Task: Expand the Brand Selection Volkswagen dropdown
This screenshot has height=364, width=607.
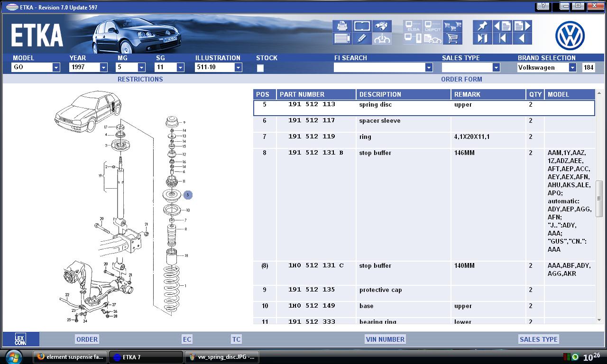Action: pyautogui.click(x=572, y=68)
